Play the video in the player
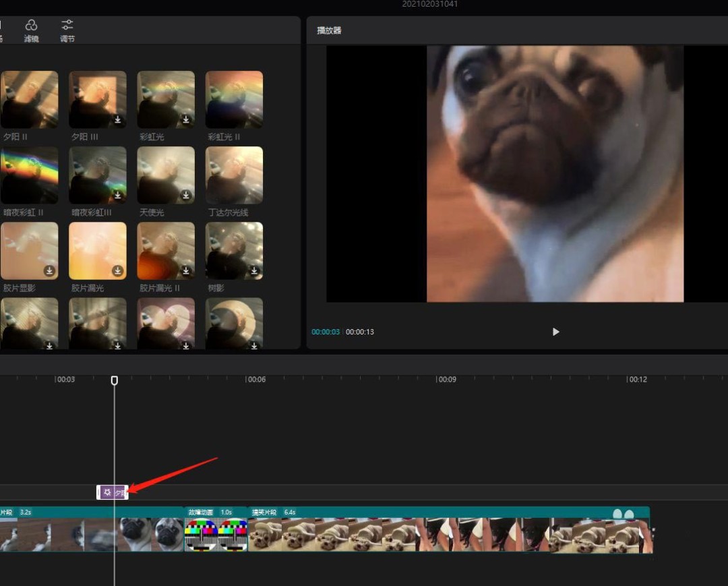The width and height of the screenshot is (728, 586). [x=555, y=332]
